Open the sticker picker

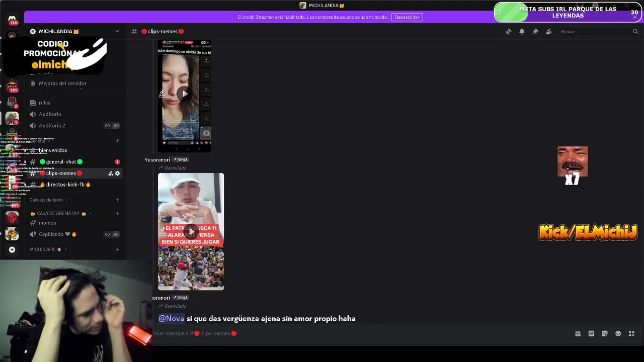(605, 333)
